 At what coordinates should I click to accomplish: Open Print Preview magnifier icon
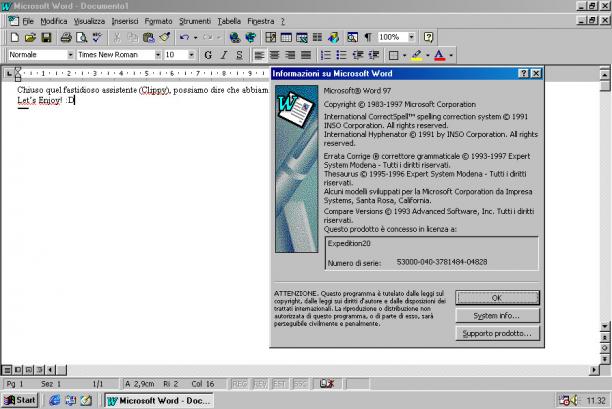click(x=82, y=37)
